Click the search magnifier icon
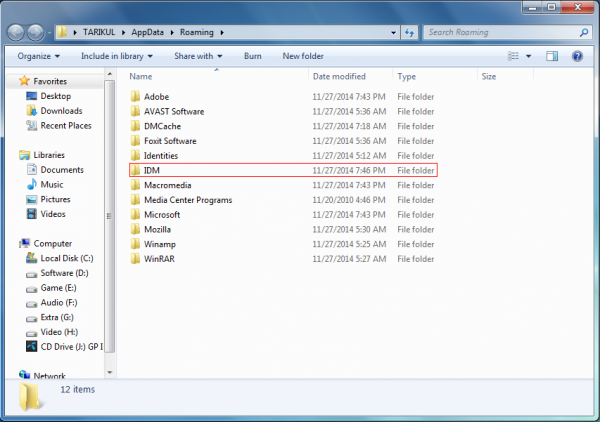600x422 pixels. (x=584, y=33)
